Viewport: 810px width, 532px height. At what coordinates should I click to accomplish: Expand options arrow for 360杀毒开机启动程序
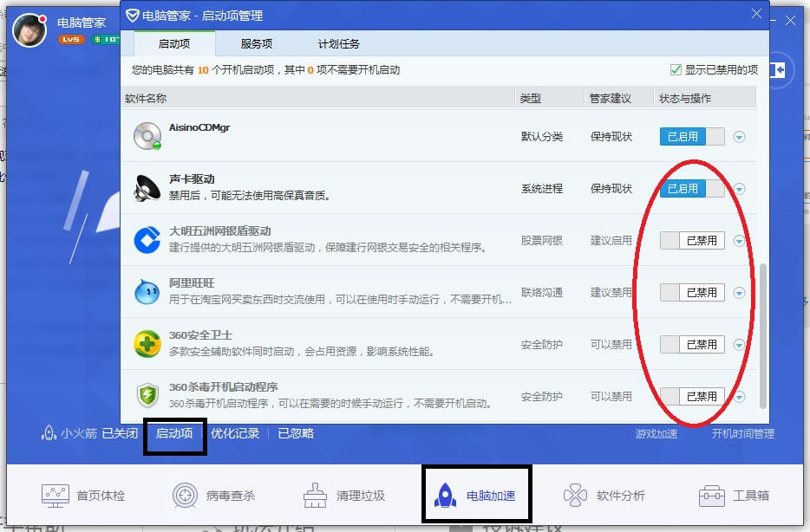[x=739, y=396]
